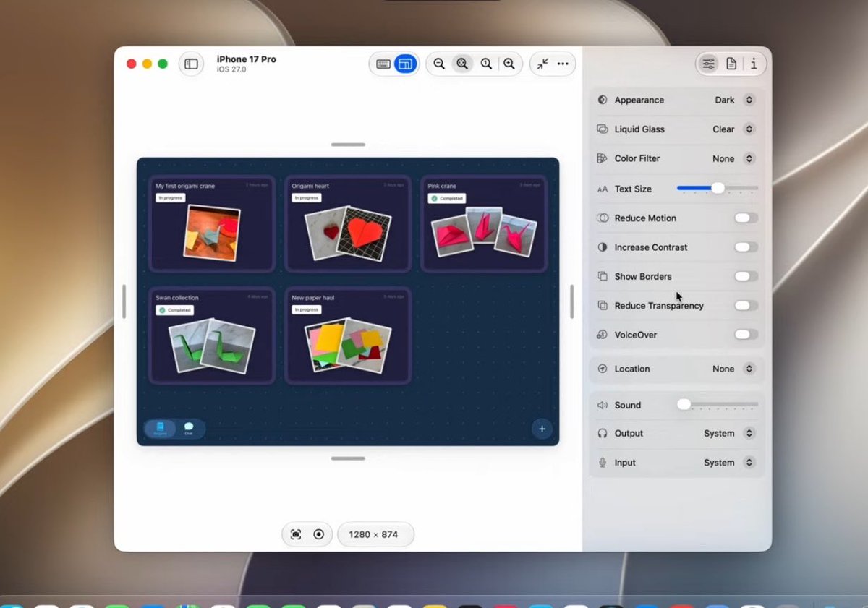The image size is (868, 608).
Task: Tap the Chat tab in the app
Action: click(189, 429)
